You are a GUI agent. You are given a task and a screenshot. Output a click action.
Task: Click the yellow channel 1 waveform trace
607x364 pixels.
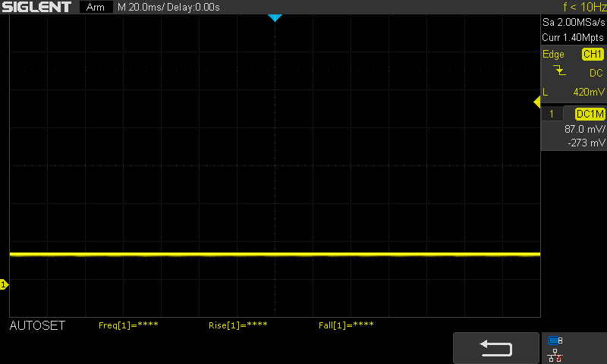[x=275, y=254]
